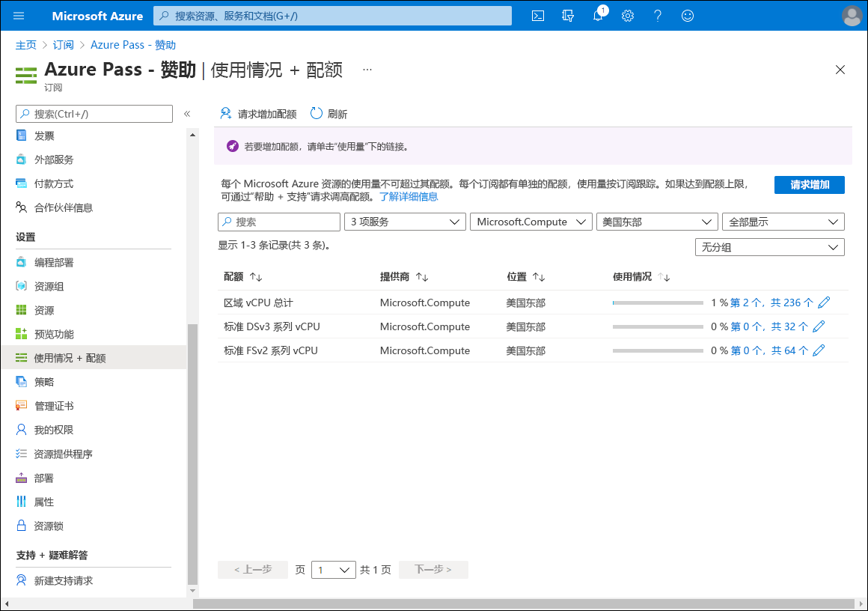Edit quota pencil for 标准 FSv2 系列 vCPU
868x611 pixels.
819,350
